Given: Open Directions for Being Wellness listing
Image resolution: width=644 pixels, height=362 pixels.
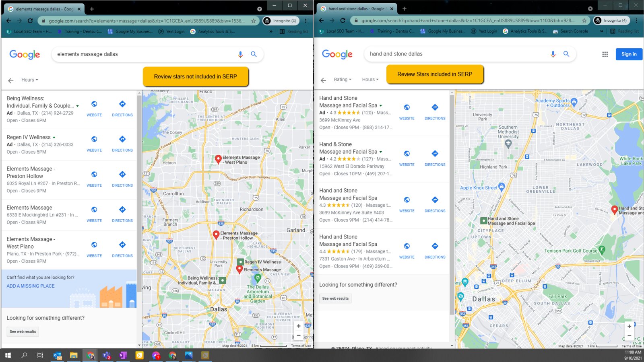Looking at the screenshot, I should tap(122, 104).
